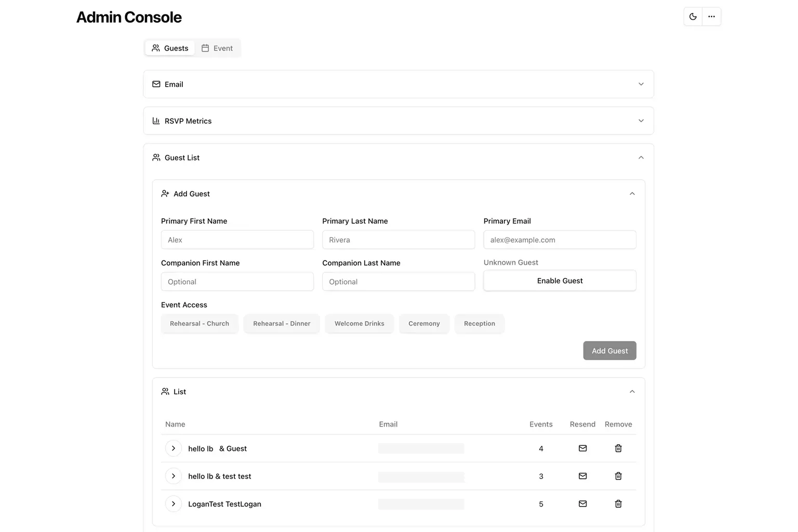Delete the hello lb & test test row
The image size is (798, 532).
(x=618, y=476)
